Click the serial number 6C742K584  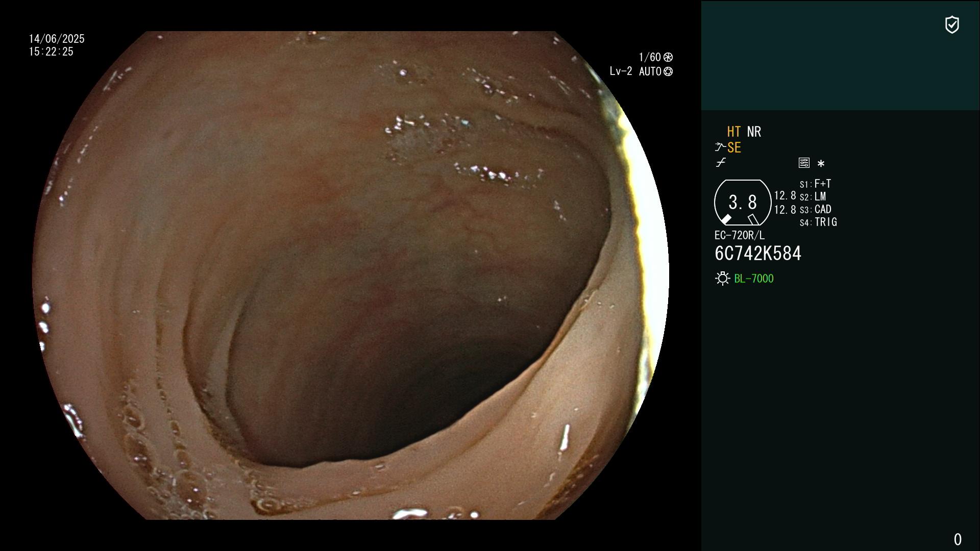[758, 254]
